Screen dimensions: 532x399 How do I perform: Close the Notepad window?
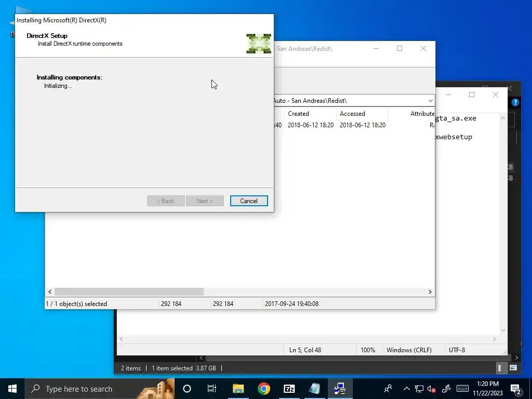tap(495, 95)
